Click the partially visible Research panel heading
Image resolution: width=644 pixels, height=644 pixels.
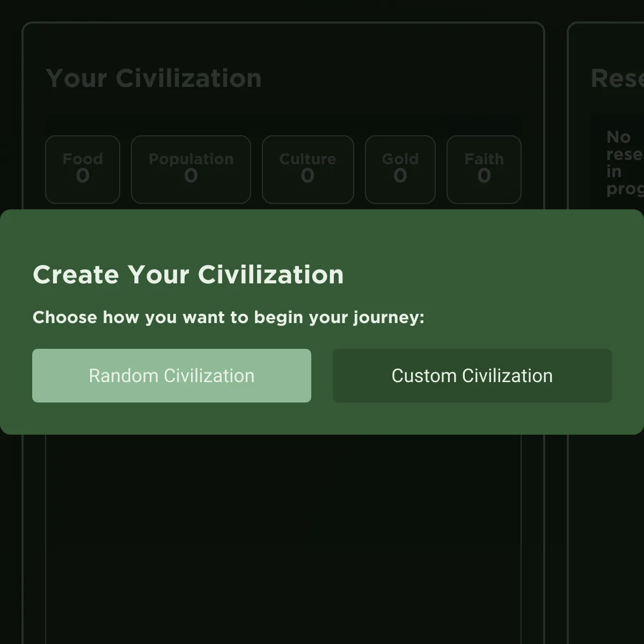click(x=617, y=78)
